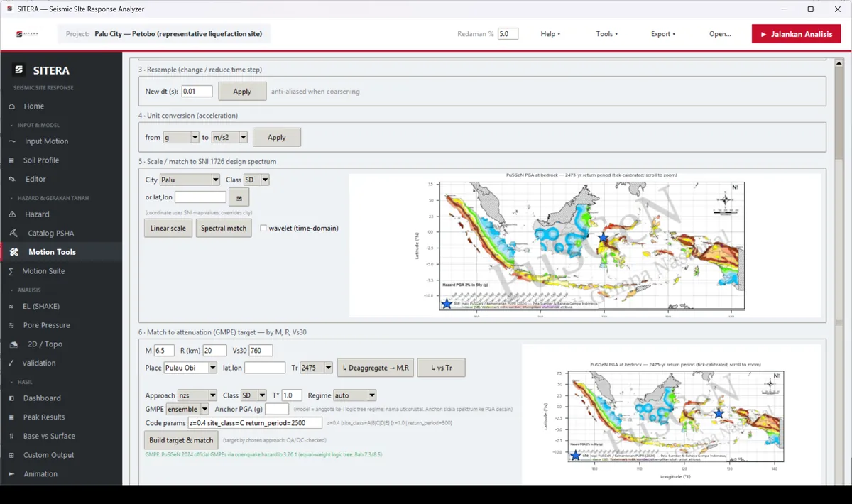Click the SITERA logo beside Project label
This screenshot has height=504, width=852.
coord(28,33)
